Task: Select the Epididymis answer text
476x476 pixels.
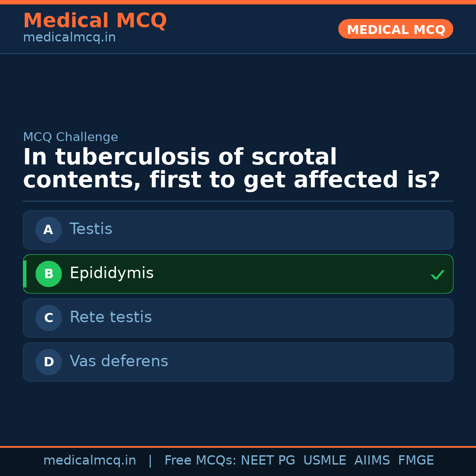Action: (112, 273)
